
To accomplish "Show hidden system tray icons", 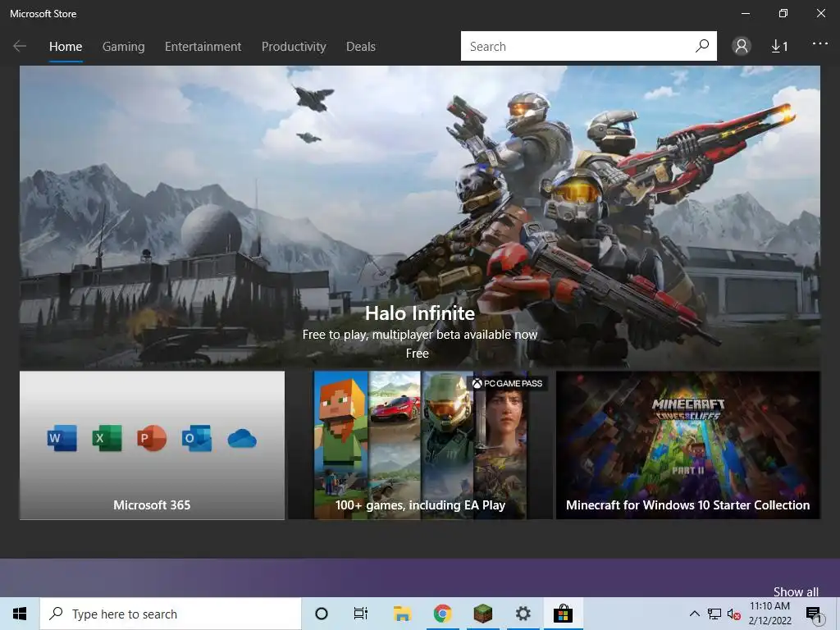I will 694,614.
